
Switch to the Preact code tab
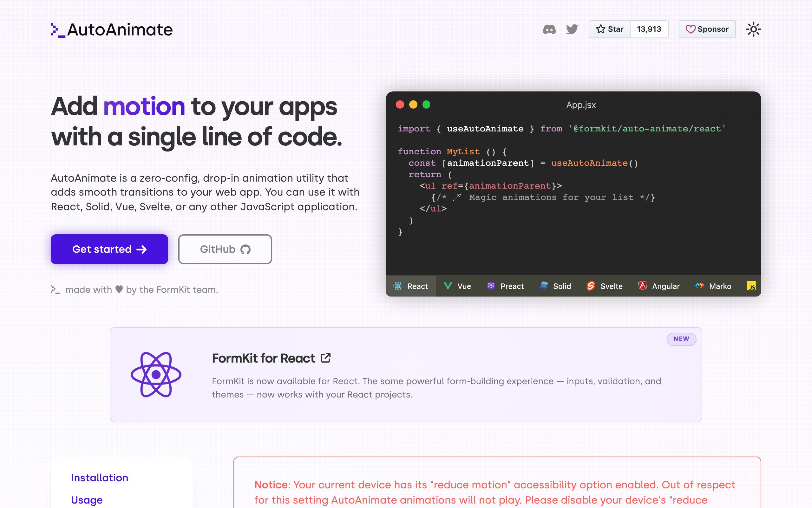[505, 286]
